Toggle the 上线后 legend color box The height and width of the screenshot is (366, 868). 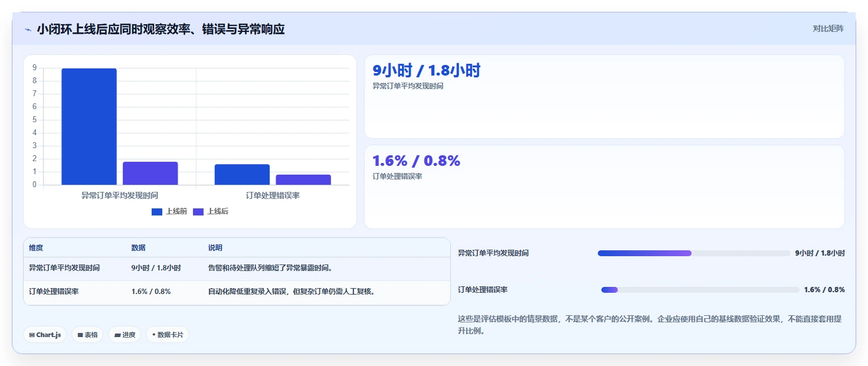(198, 211)
